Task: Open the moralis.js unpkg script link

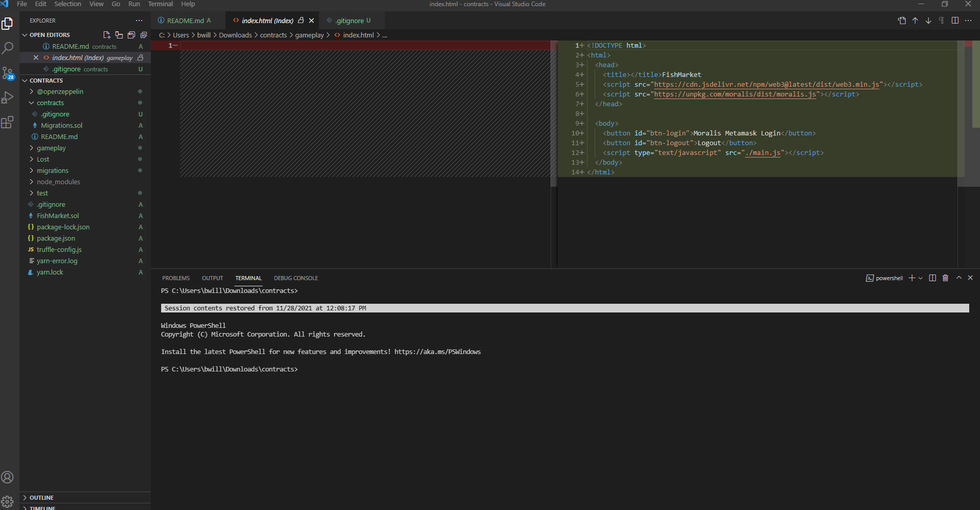Action: tap(735, 94)
